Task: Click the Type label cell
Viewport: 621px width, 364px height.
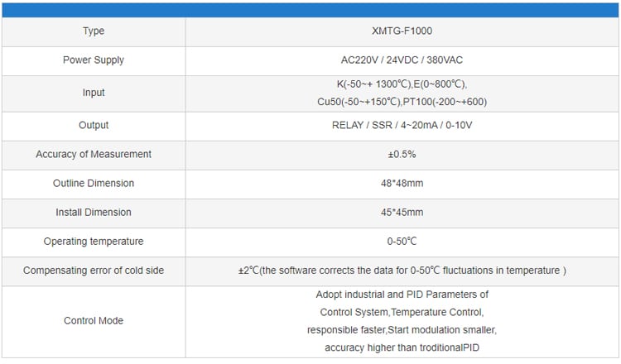Action: (94, 31)
